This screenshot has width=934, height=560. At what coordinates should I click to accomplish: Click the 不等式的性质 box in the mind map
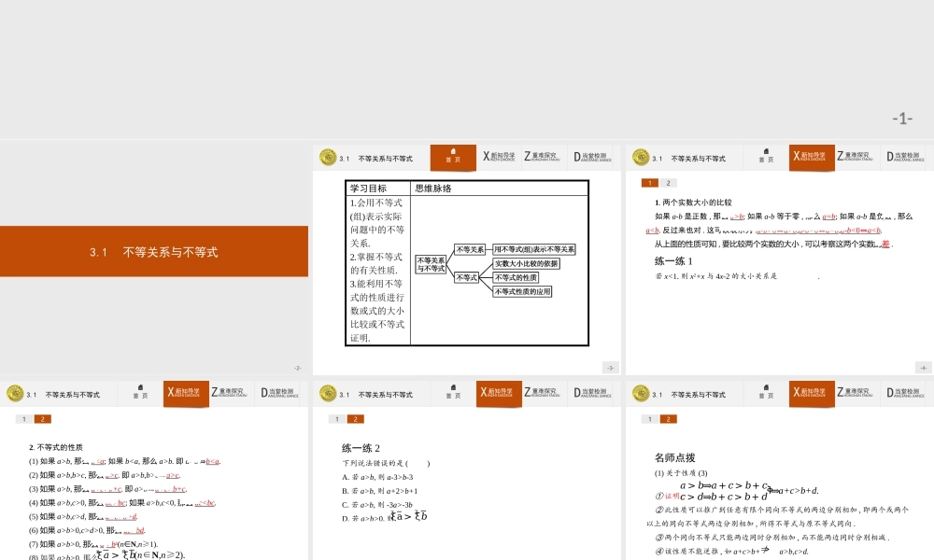(x=516, y=277)
